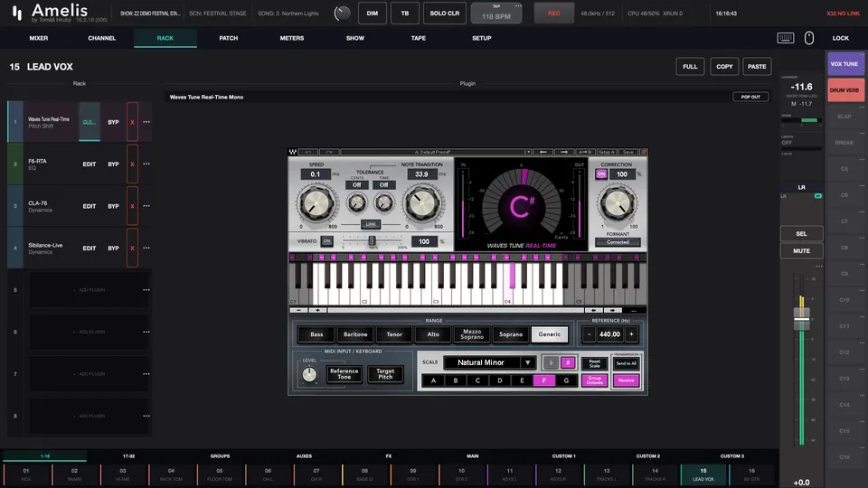Open more options for Waves Tune slot
Screen dimensions: 868x488
pyautogui.click(x=146, y=122)
